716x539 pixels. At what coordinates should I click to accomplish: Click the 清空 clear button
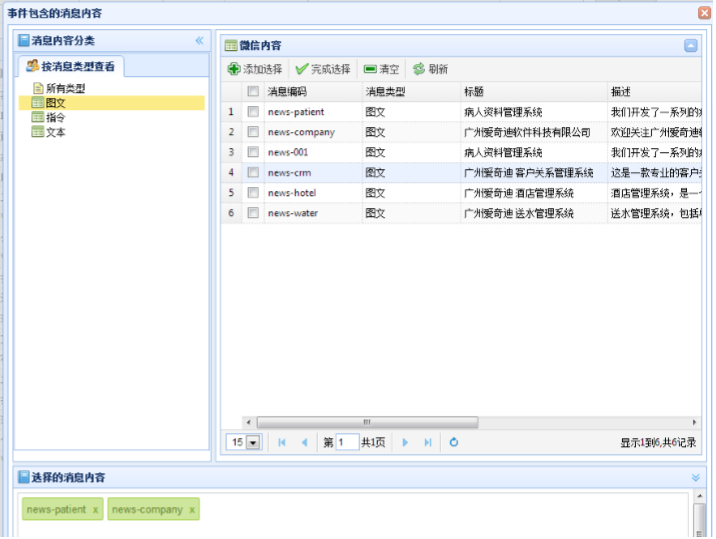click(x=381, y=69)
